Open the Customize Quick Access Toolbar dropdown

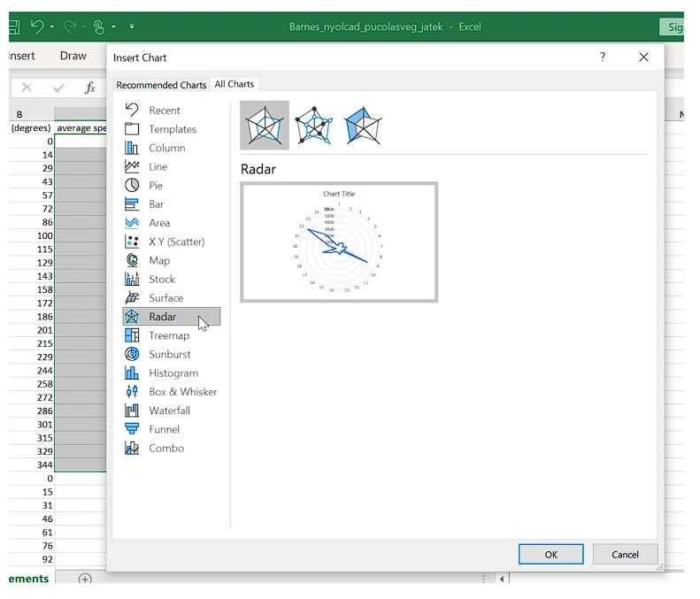coord(132,27)
